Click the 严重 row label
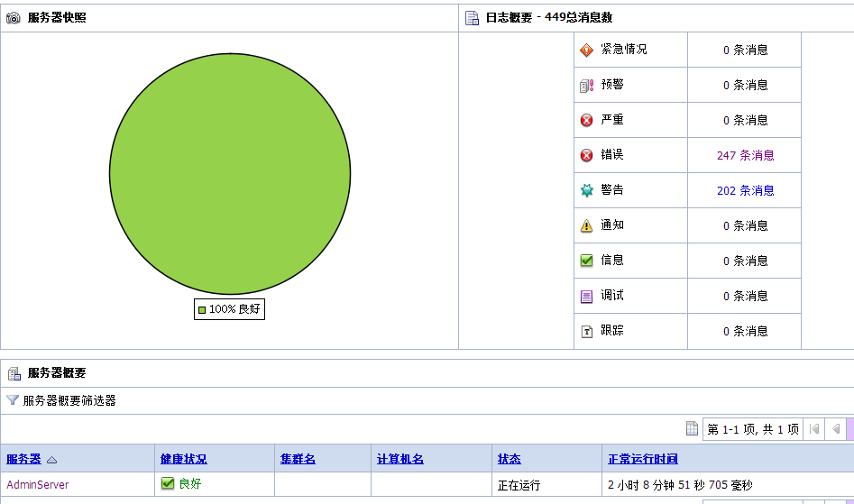 (612, 120)
